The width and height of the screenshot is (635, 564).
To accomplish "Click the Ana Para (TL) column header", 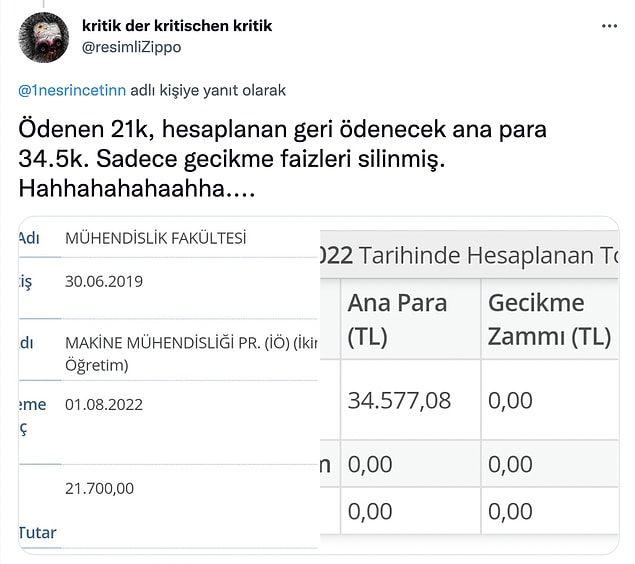I will pos(397,319).
